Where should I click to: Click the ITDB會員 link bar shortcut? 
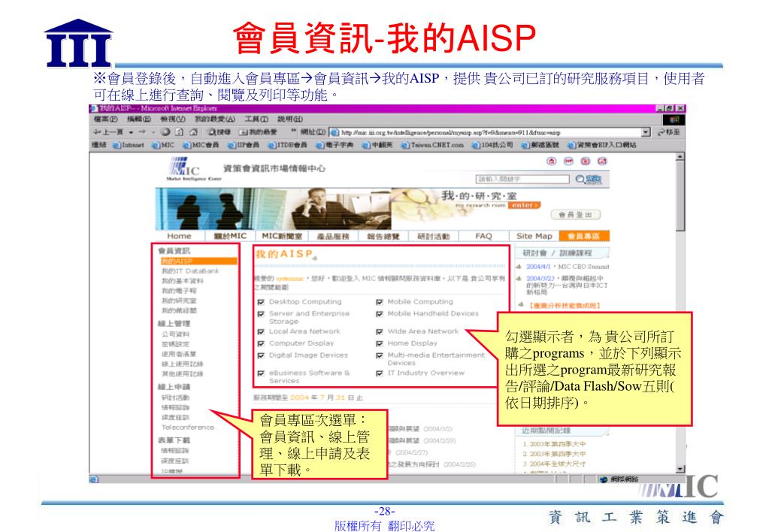coord(287,145)
